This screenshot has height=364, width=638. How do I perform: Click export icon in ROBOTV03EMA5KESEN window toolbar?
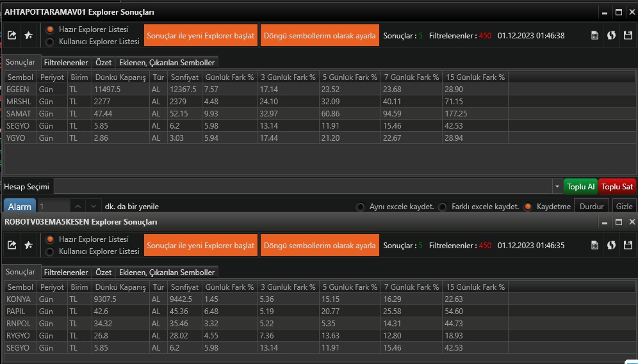(12, 245)
